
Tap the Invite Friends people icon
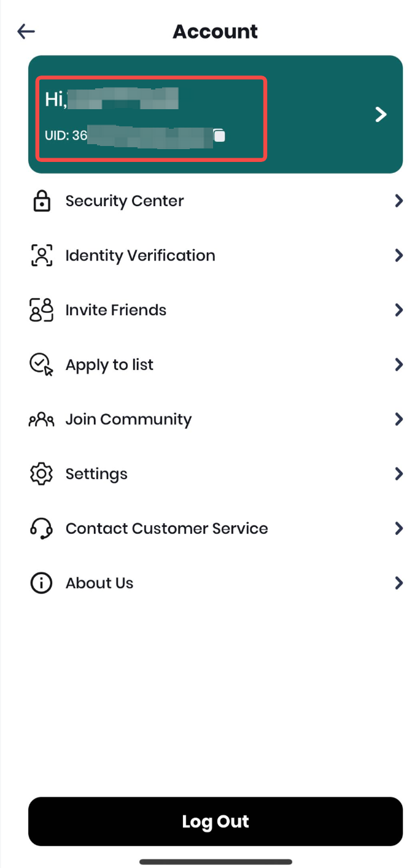42,310
